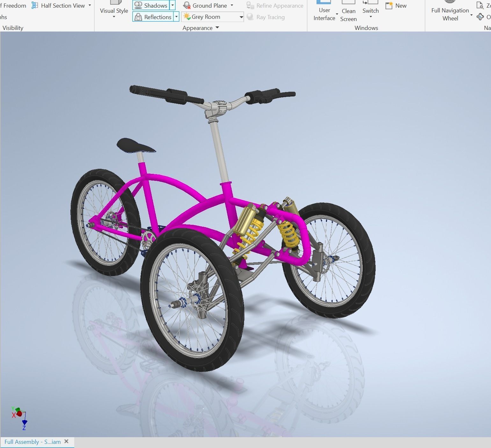This screenshot has height=448, width=491.
Task: Click the New window icon
Action: click(389, 5)
